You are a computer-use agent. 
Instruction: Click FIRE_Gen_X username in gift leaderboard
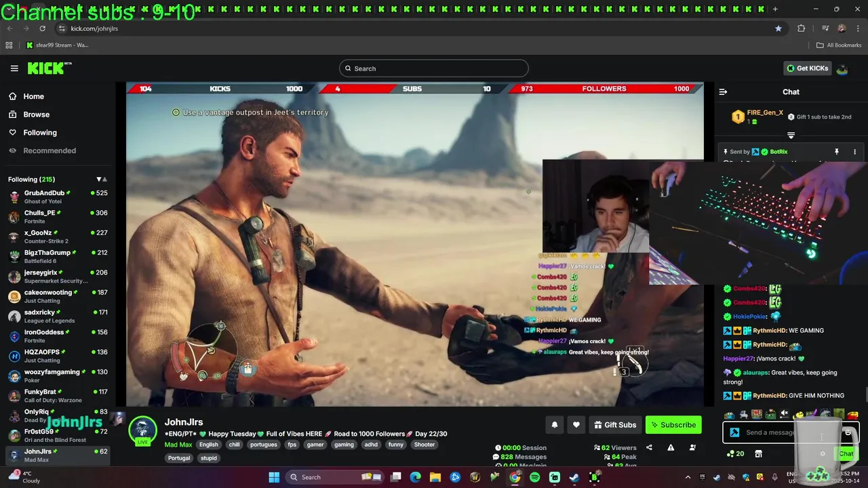click(765, 113)
